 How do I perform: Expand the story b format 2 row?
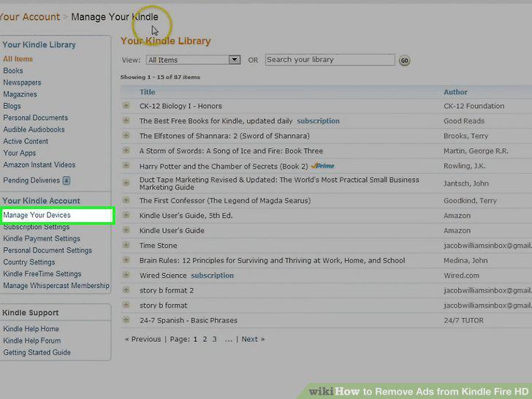point(126,290)
